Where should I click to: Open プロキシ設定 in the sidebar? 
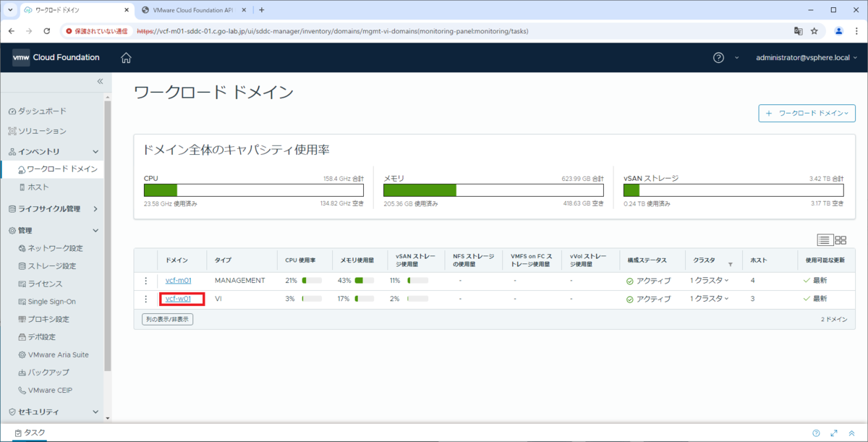pos(43,319)
